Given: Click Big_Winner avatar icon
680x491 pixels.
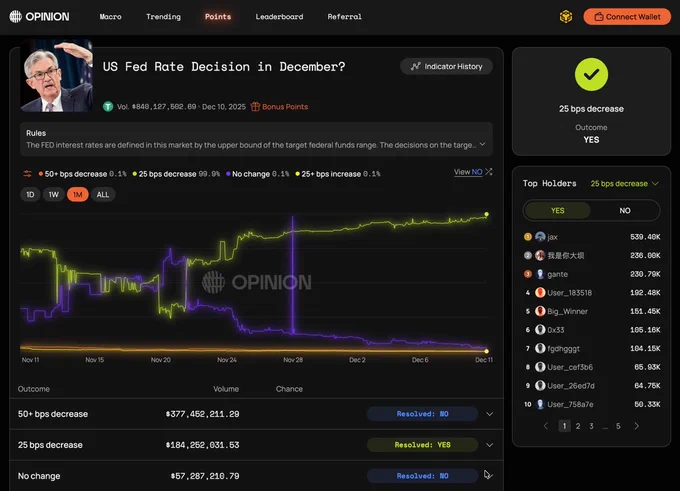Looking at the screenshot, I should (x=540, y=311).
